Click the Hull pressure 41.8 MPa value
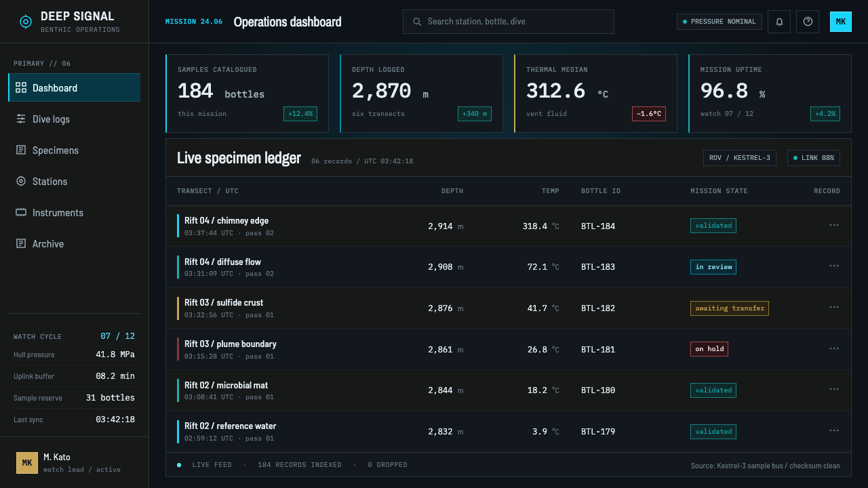 click(115, 354)
